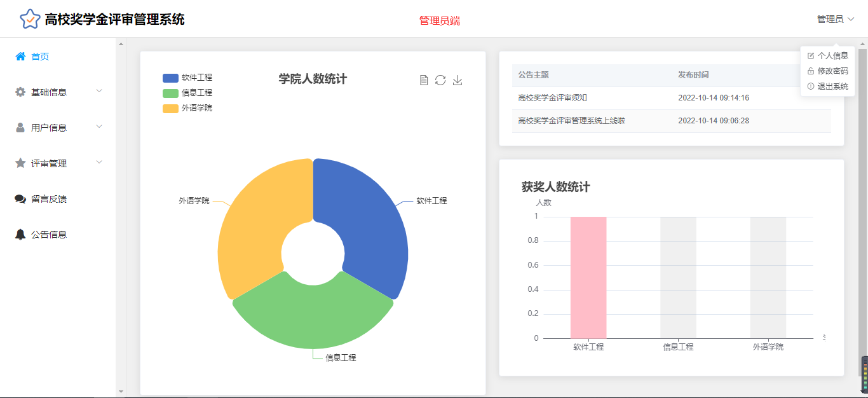Click the home icon in the sidebar
The width and height of the screenshot is (868, 398).
tap(20, 57)
